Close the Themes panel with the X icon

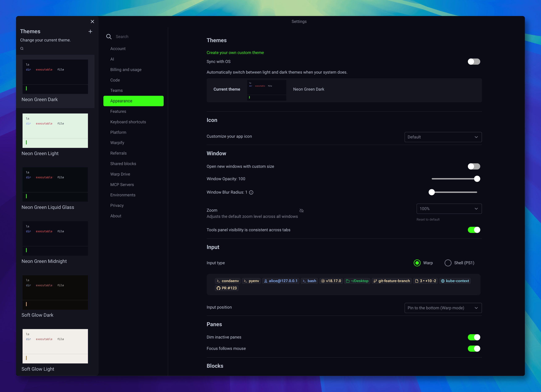(x=92, y=21)
